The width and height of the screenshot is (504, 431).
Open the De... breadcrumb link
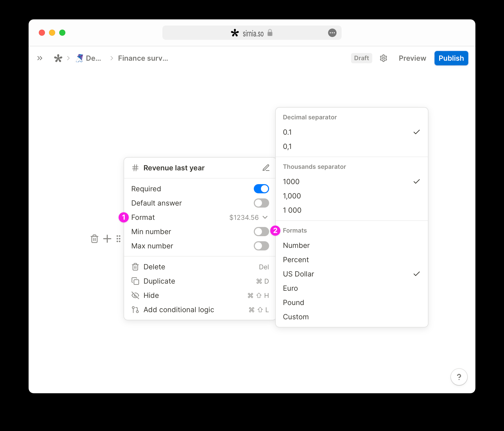pos(93,58)
